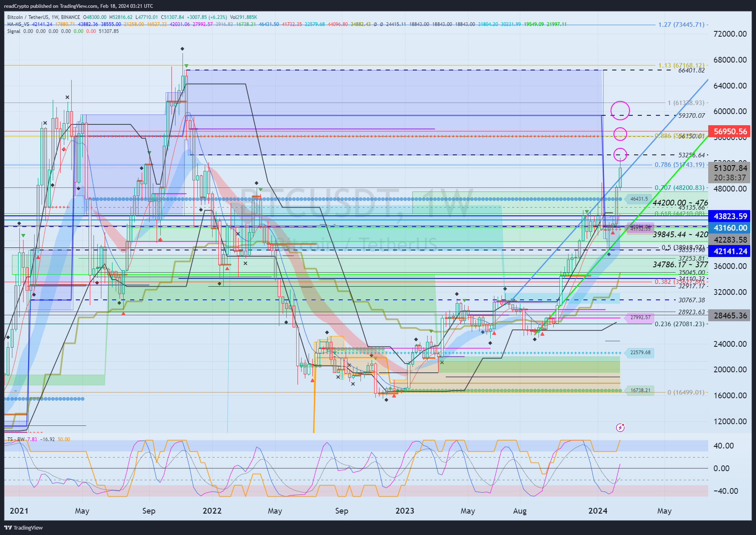Select the 0.786 (51743.19) Fibonacci label
Image resolution: width=756 pixels, height=535 pixels.
680,165
